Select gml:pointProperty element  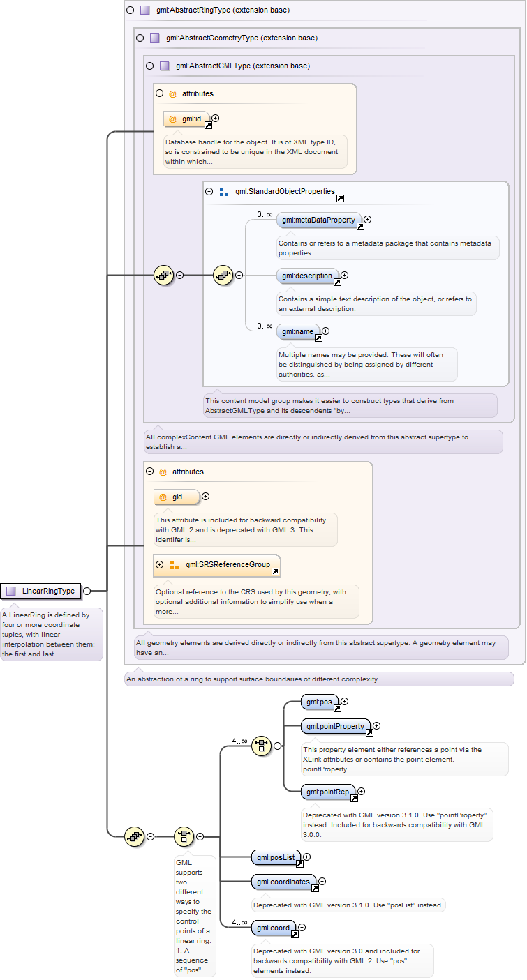[x=336, y=727]
